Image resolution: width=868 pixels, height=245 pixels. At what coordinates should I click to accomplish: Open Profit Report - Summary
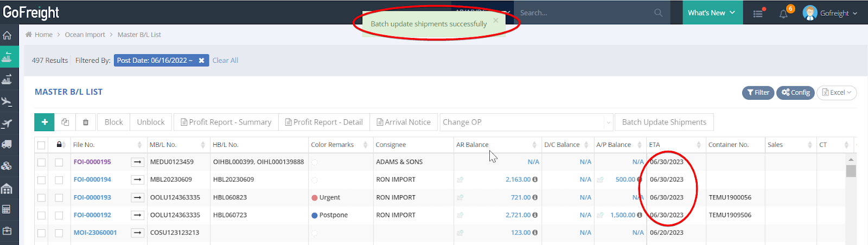tap(226, 122)
